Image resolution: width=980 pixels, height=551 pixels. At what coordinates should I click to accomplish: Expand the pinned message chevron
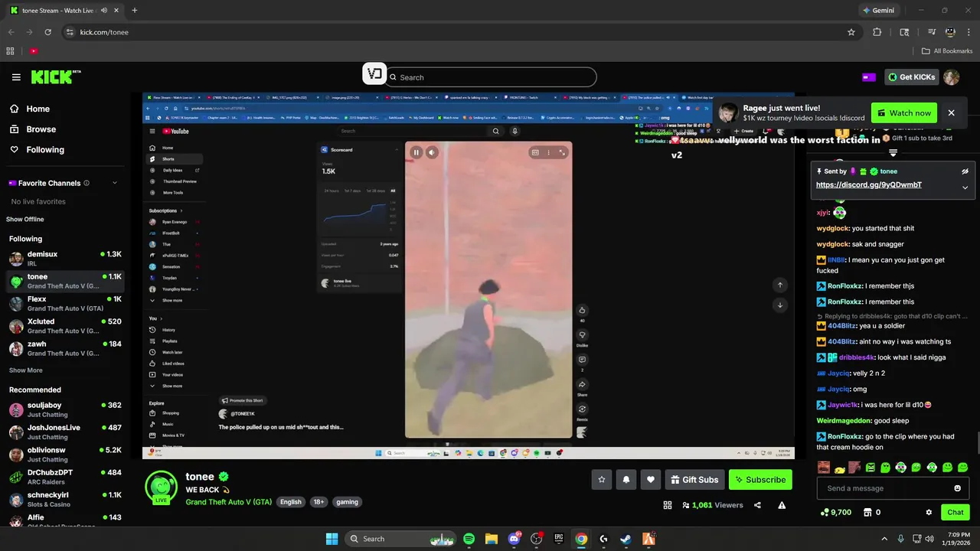tap(965, 187)
